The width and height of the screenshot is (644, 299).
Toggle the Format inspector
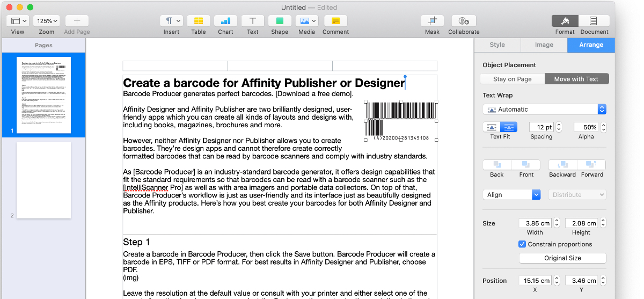pyautogui.click(x=565, y=21)
